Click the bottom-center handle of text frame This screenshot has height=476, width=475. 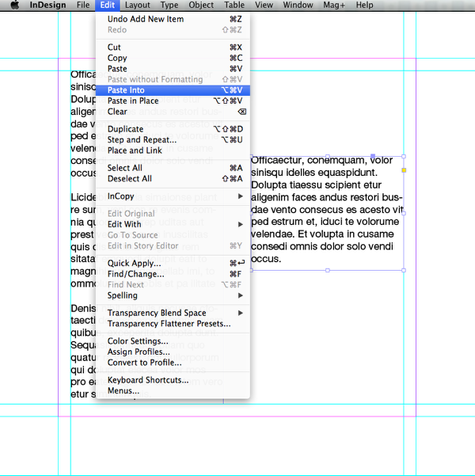click(328, 270)
